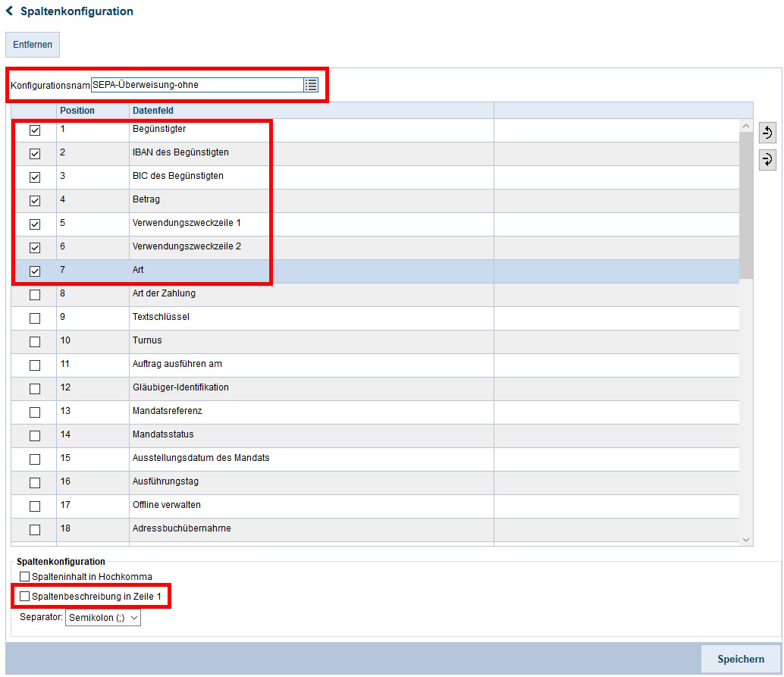Check Auftrag ausführen am checkbox
The width and height of the screenshot is (784, 677).
coord(35,365)
